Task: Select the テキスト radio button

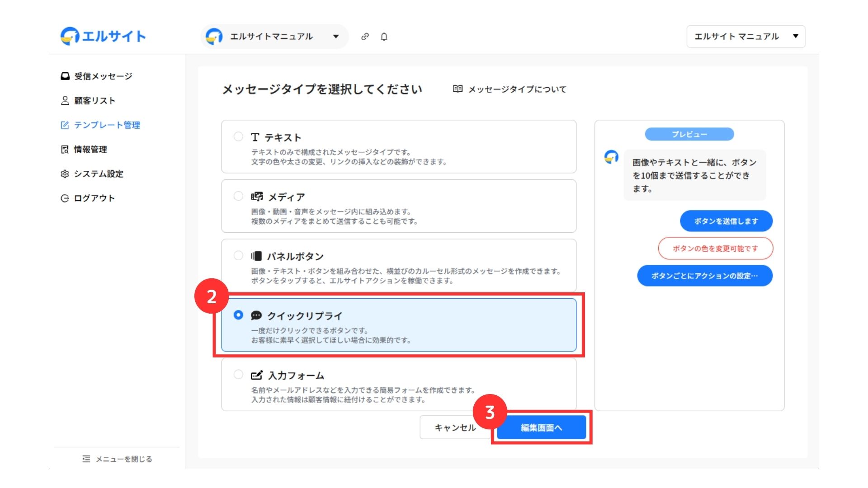Action: click(x=238, y=136)
